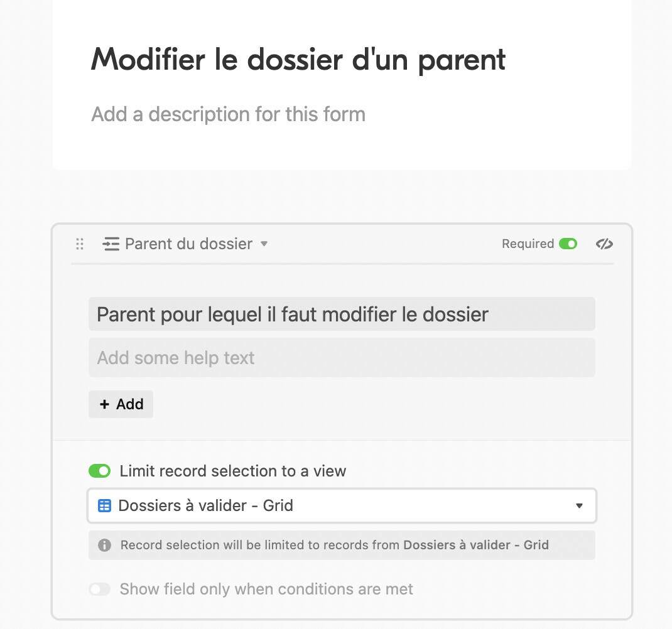Click the linked record field type icon
Image resolution: width=672 pixels, height=629 pixels.
coord(111,244)
